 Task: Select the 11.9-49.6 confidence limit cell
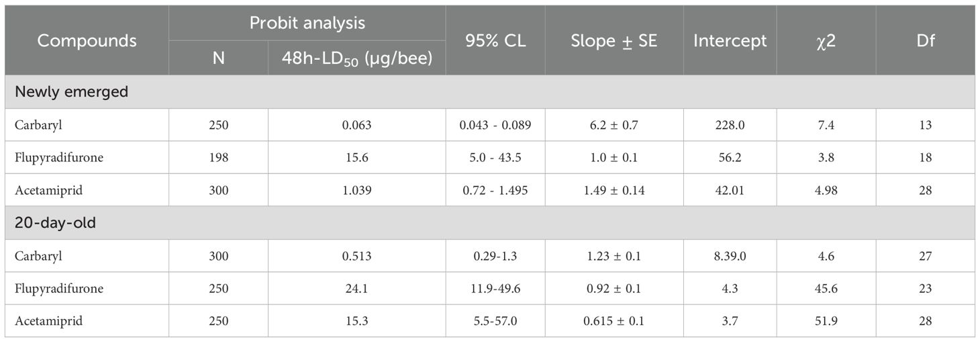495,288
